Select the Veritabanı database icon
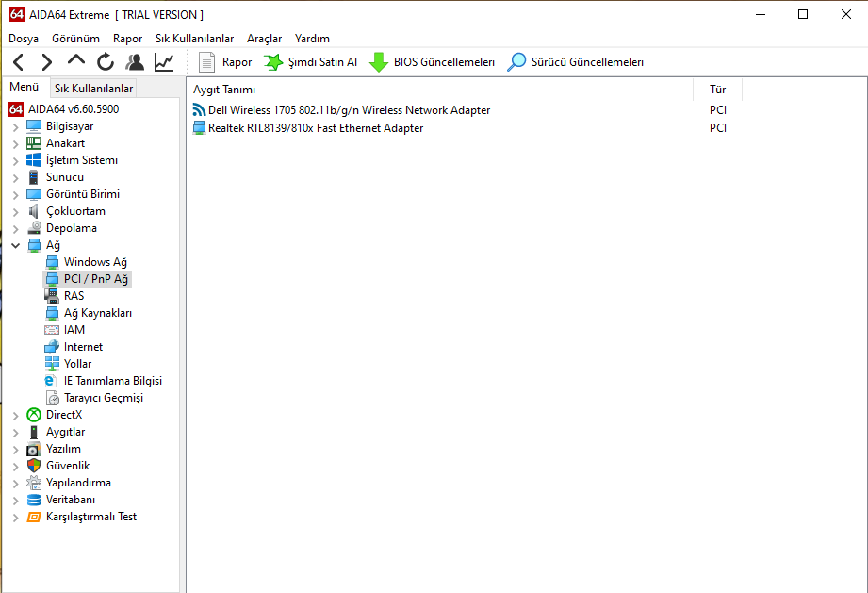The image size is (868, 593). pyautogui.click(x=34, y=500)
